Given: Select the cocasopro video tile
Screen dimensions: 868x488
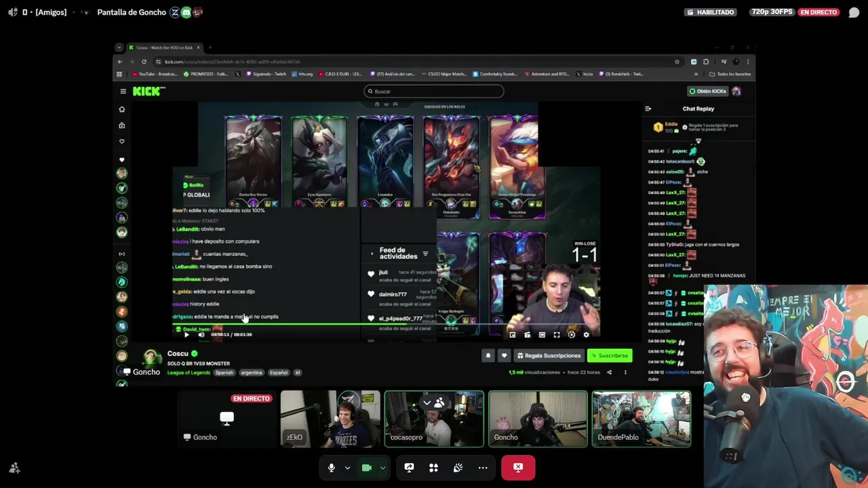Looking at the screenshot, I should pos(434,419).
